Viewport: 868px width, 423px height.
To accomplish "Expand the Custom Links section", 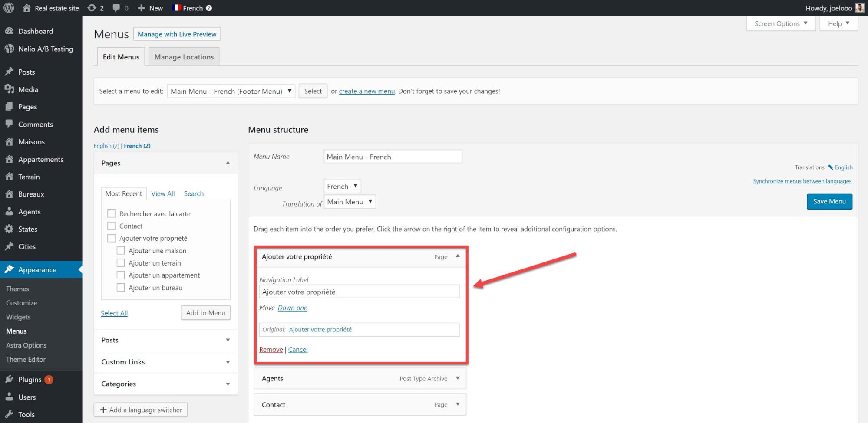I will 228,362.
